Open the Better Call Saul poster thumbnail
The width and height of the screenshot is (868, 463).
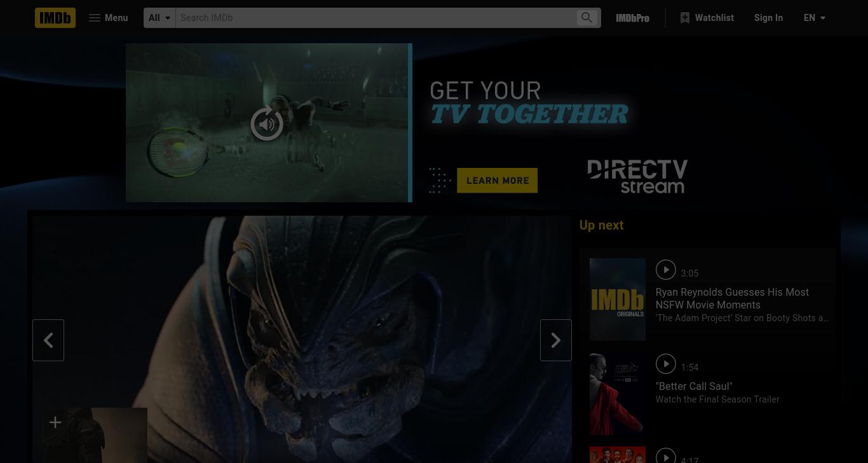pos(618,394)
